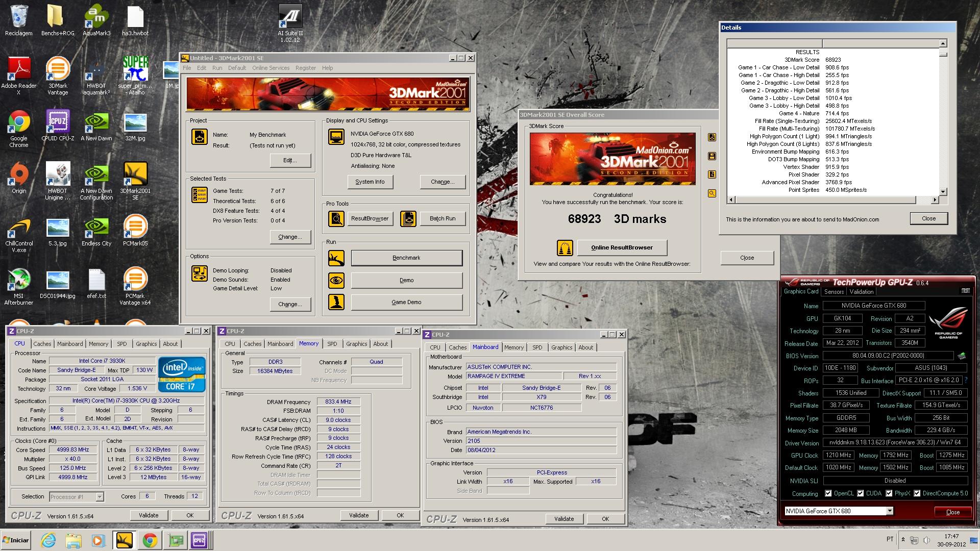Image resolution: width=980 pixels, height=551 pixels.
Task: Click the Batch Run button
Action: pyautogui.click(x=443, y=219)
